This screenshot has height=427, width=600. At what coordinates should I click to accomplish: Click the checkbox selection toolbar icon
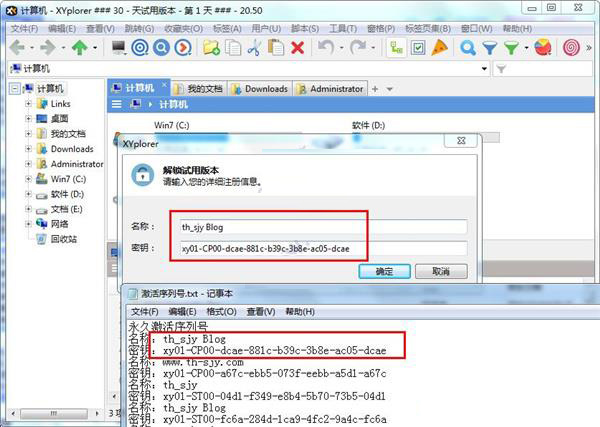click(x=418, y=48)
